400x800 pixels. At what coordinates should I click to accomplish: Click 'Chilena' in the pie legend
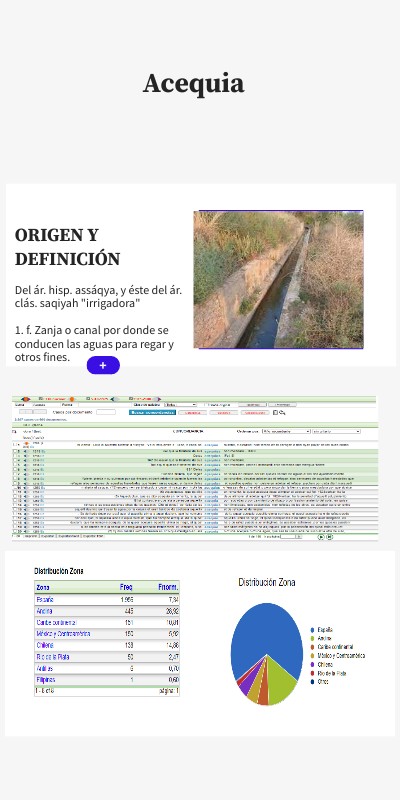click(x=325, y=664)
